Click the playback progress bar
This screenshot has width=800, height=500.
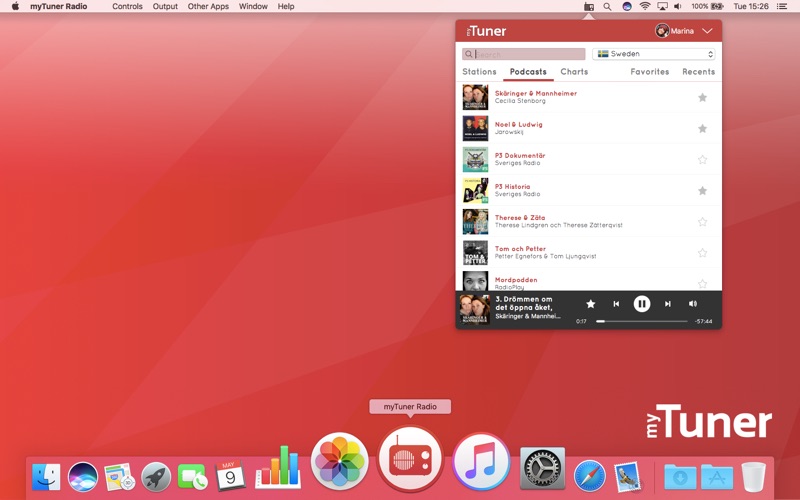click(x=641, y=321)
